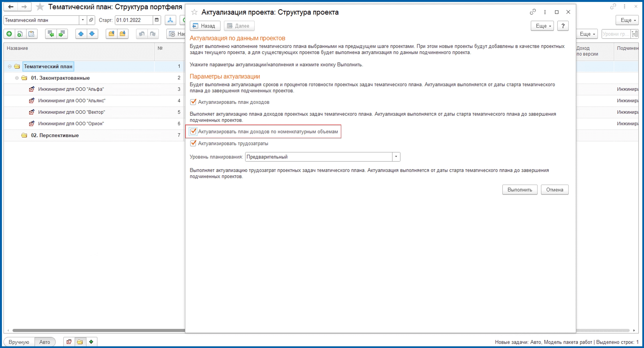This screenshot has height=348, width=644.
Task: Switch to Вручную mode tab
Action: click(19, 342)
